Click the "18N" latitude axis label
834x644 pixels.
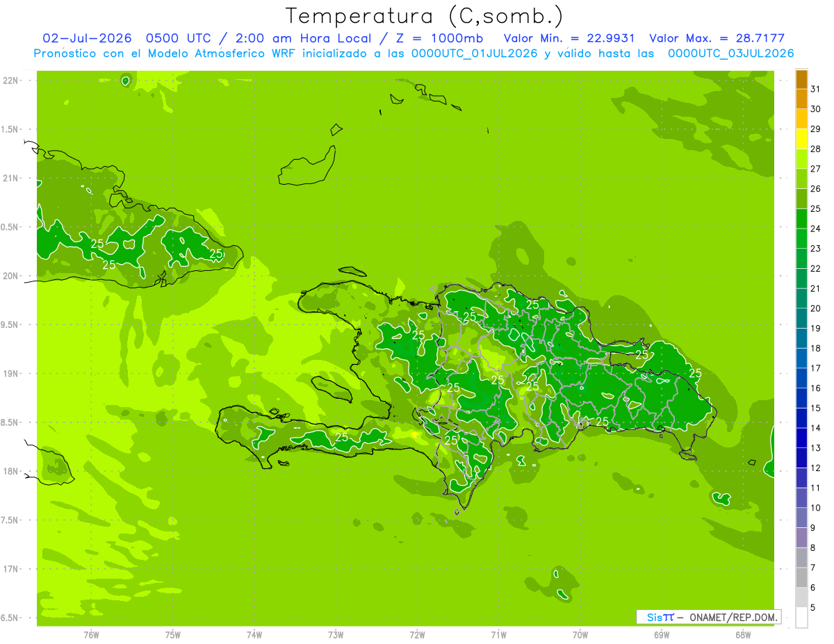(x=11, y=471)
